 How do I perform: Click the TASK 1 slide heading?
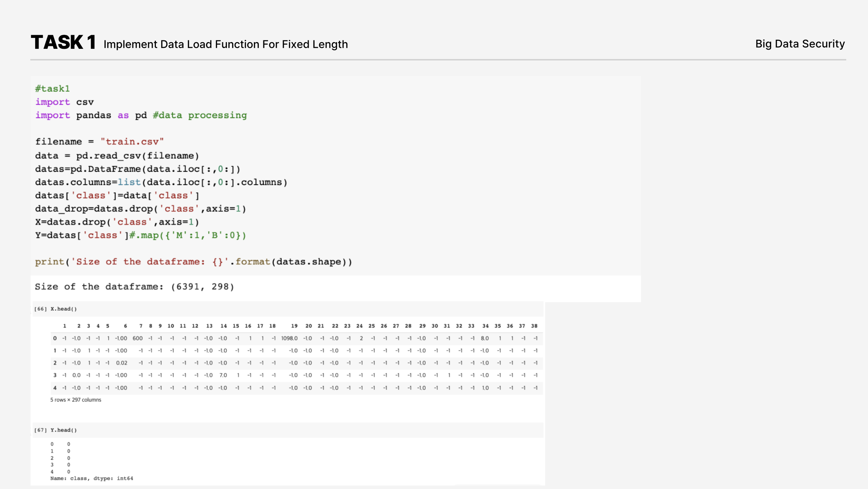click(x=64, y=42)
